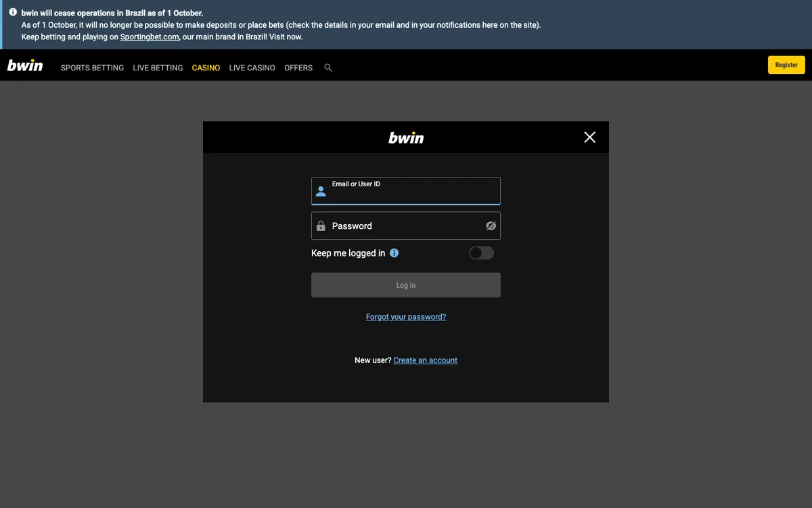Click the bwin logo in navigation bar
Screen dimensions: 812x508
pos(25,66)
